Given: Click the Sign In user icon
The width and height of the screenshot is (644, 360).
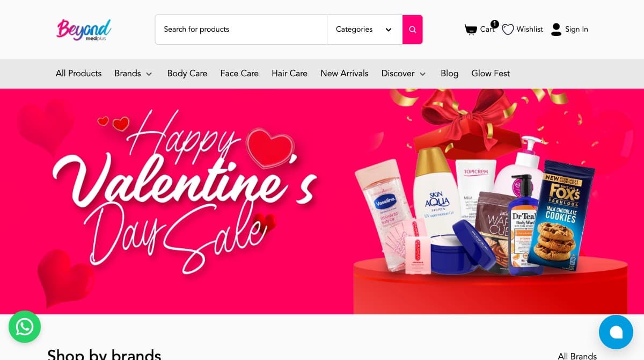Looking at the screenshot, I should click(x=556, y=30).
